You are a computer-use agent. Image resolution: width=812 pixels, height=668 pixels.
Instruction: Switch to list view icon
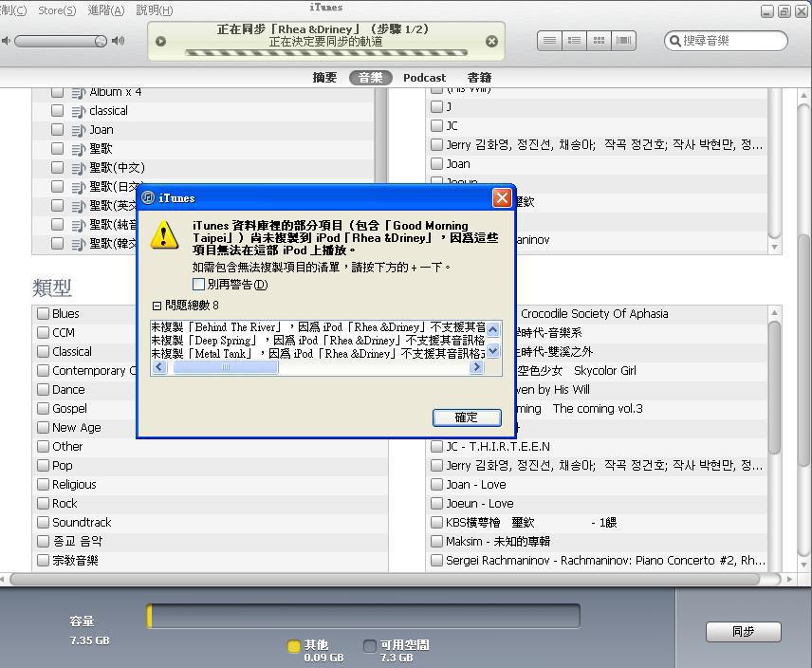[549, 41]
